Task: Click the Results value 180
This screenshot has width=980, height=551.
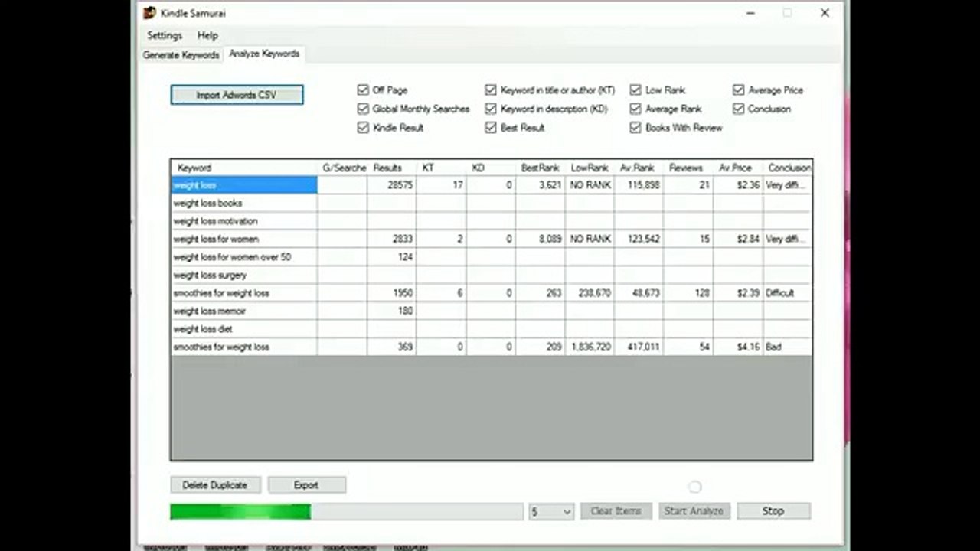Action: [392, 311]
